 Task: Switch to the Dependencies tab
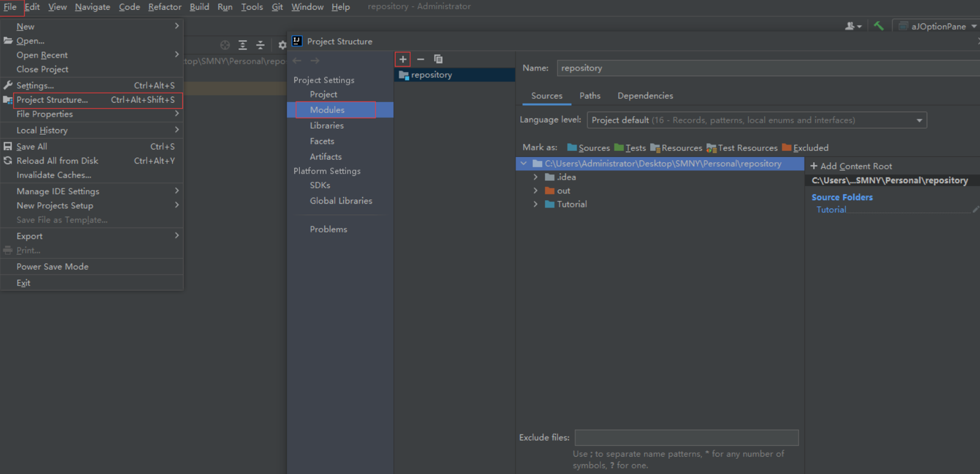click(x=645, y=96)
